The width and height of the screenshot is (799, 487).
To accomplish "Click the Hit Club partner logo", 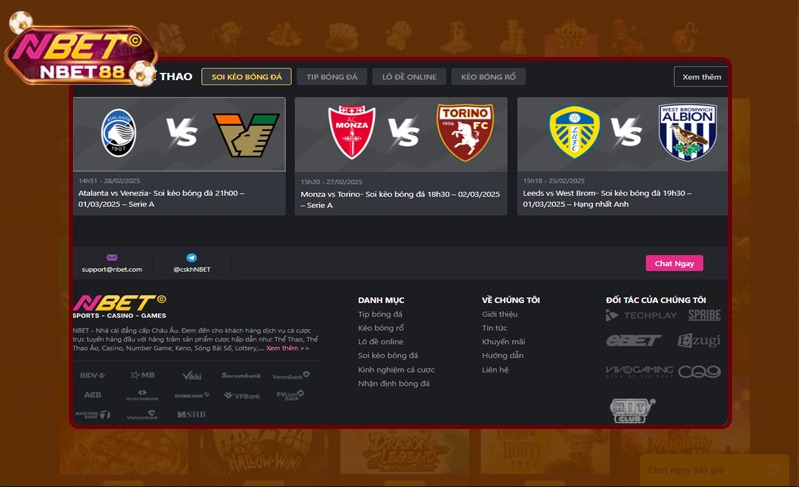I will [632, 411].
